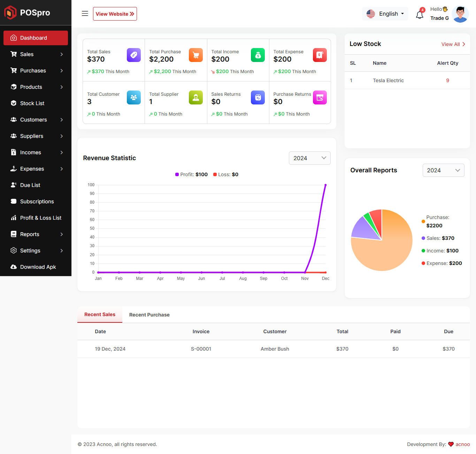Click the View Website button
This screenshot has width=476, height=454.
tap(115, 14)
